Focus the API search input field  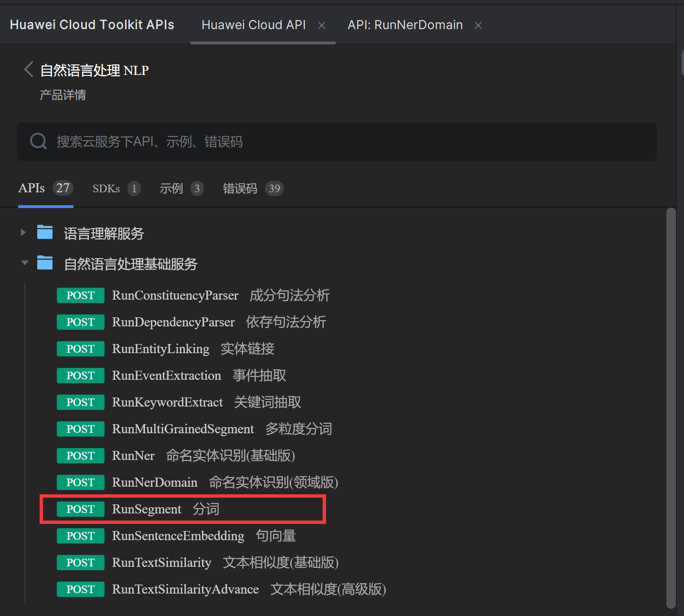(337, 142)
